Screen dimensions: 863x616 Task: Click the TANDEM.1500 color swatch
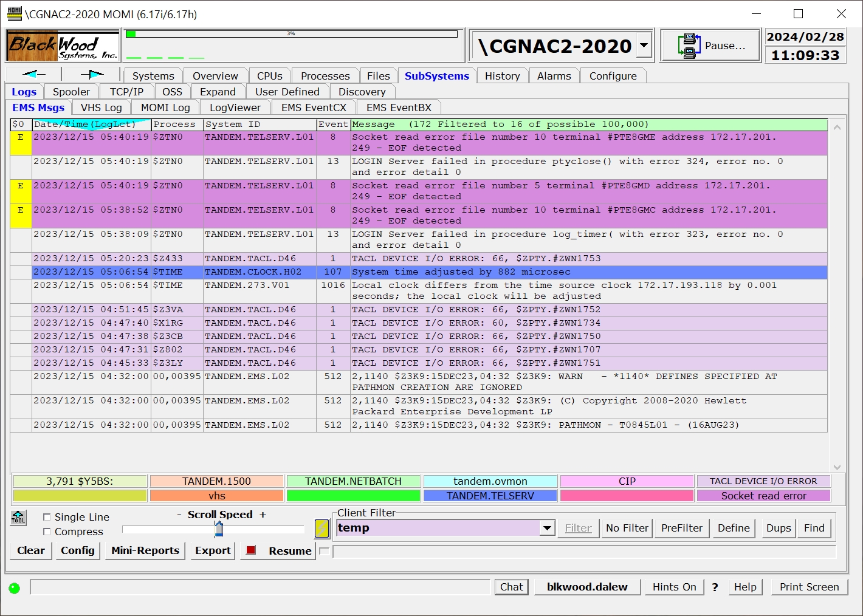(x=216, y=481)
